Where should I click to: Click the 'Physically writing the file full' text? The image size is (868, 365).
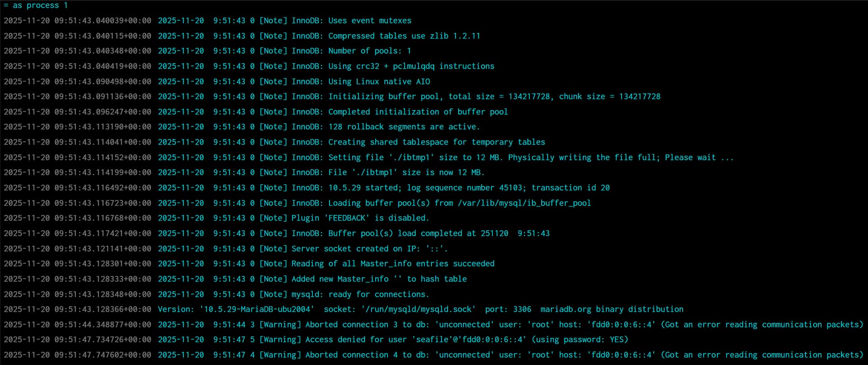pos(584,158)
